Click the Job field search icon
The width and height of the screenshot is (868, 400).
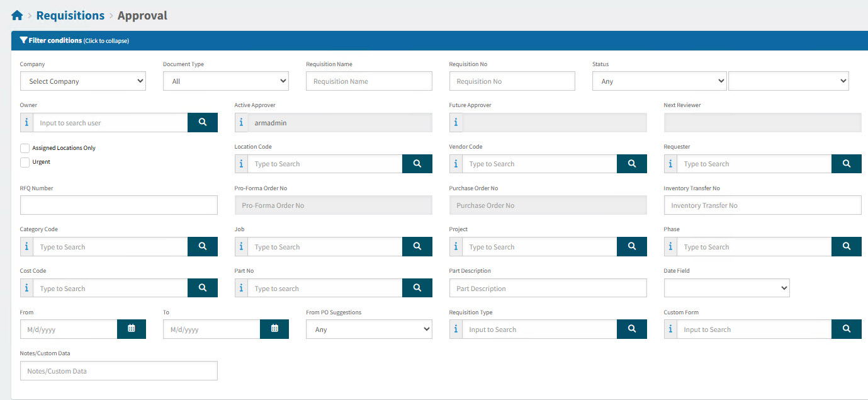(x=417, y=246)
